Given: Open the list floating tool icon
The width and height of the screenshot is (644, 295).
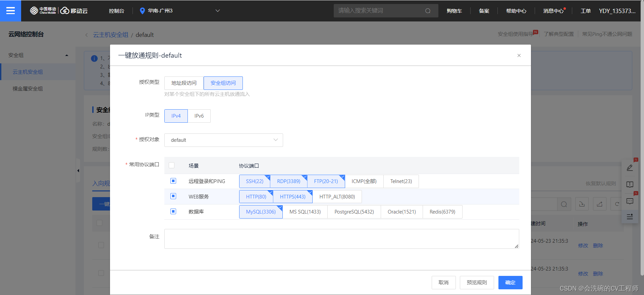Looking at the screenshot, I should click(630, 217).
